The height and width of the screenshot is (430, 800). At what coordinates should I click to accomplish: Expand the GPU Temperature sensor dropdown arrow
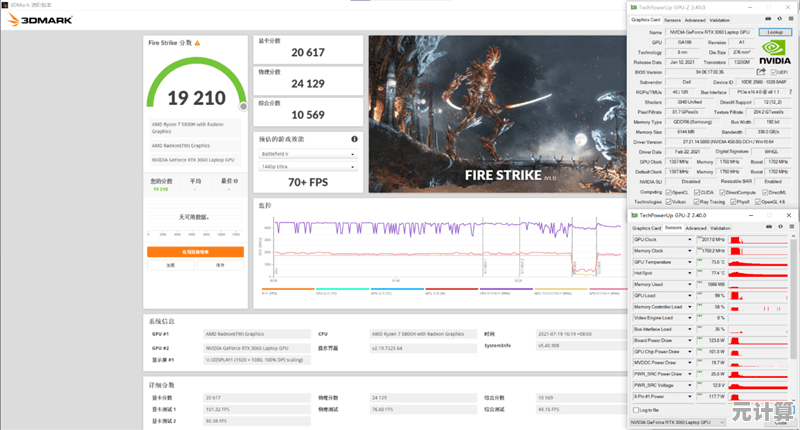click(690, 261)
